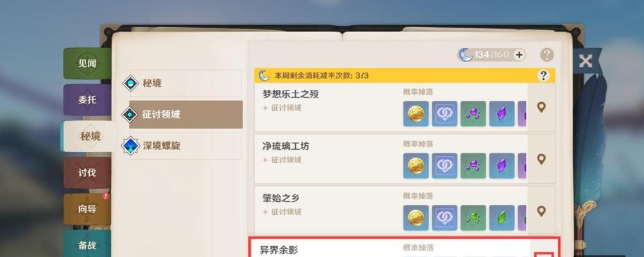Click location pin for 净琉璃工坊
644x257 pixels.
[541, 159]
